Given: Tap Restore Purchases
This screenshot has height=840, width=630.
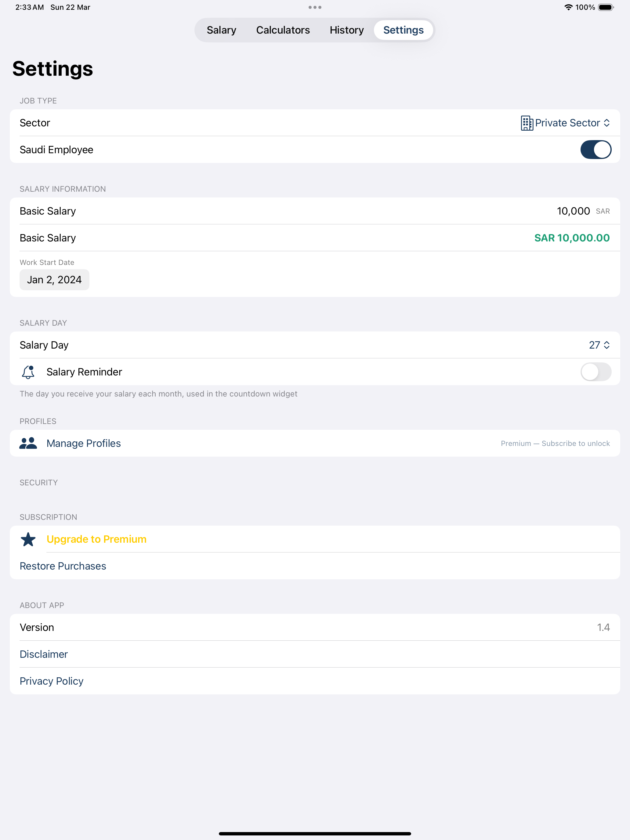Looking at the screenshot, I should tap(63, 566).
